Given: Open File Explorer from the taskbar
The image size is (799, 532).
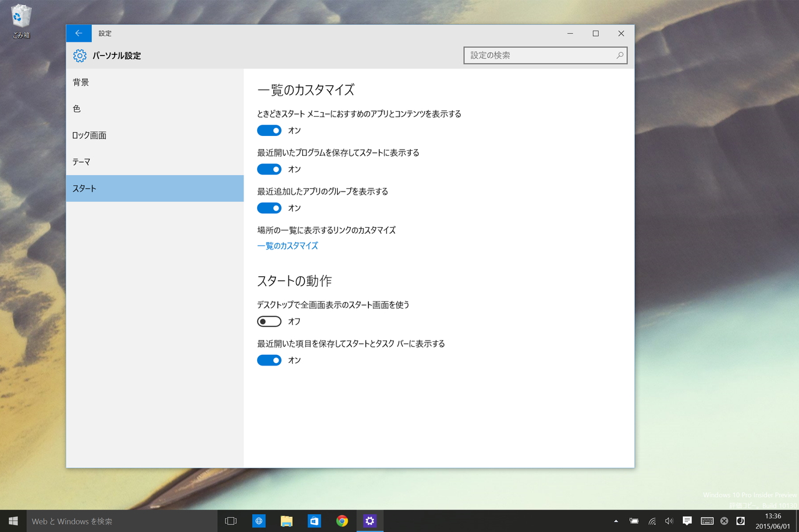Looking at the screenshot, I should tap(286, 521).
